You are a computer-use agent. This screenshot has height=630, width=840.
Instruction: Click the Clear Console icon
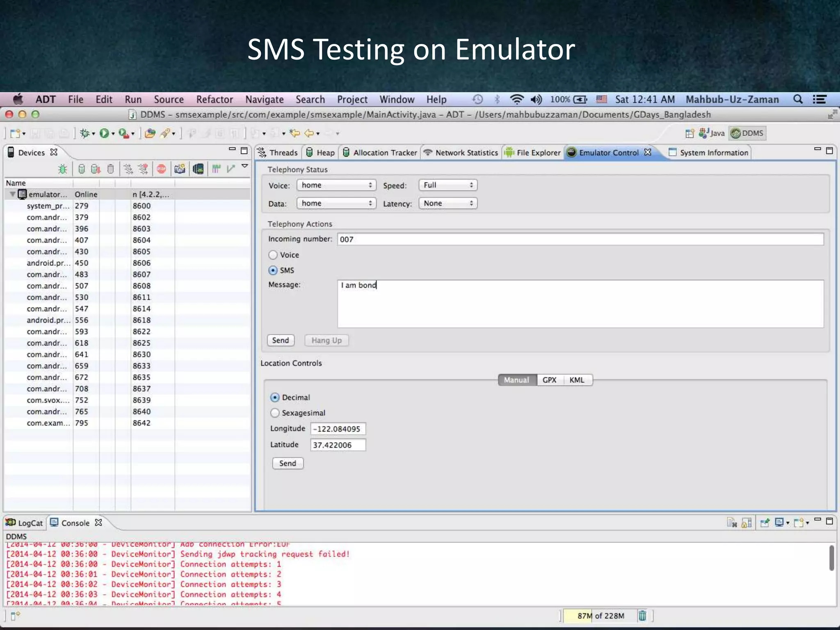point(732,523)
